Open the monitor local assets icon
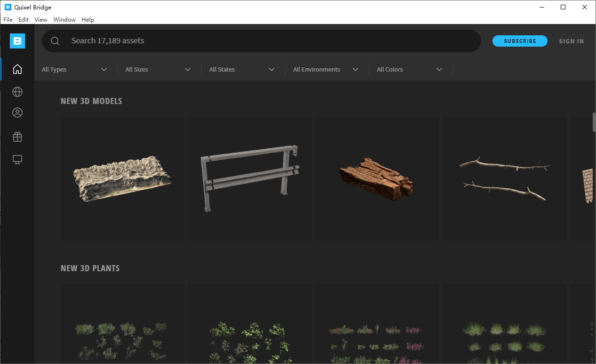 pyautogui.click(x=17, y=160)
